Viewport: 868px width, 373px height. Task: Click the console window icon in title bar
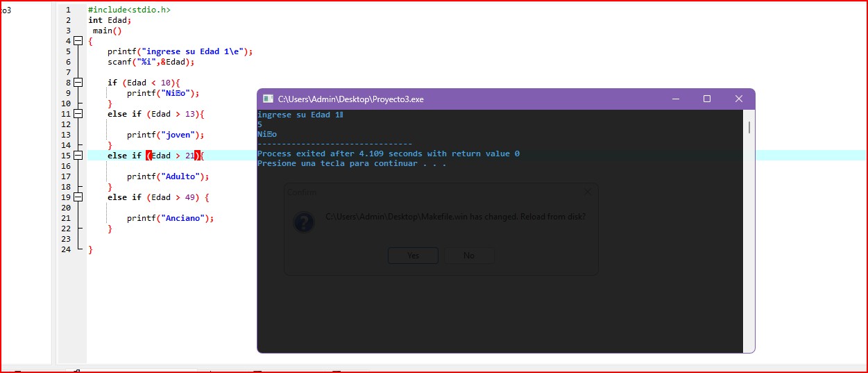pyautogui.click(x=268, y=99)
